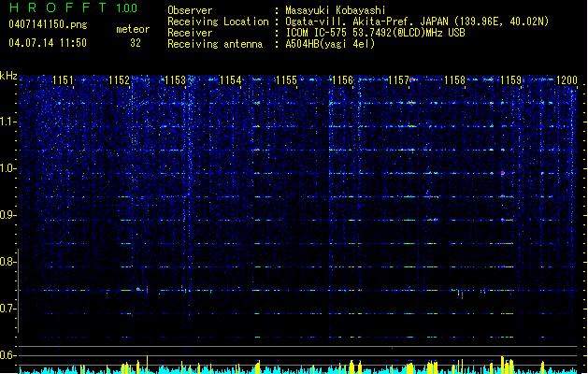Viewport: 588px width, 374px height.
Task: Click the meteor count 32
Action: (x=136, y=43)
